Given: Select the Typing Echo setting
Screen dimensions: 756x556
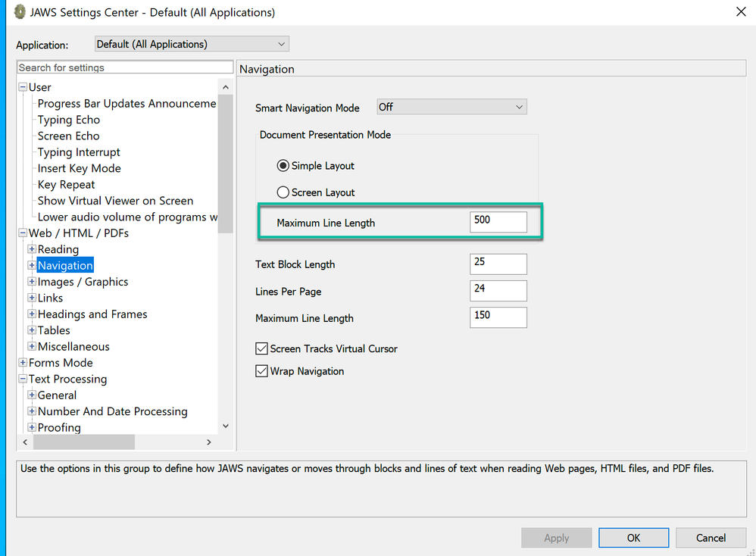Looking at the screenshot, I should click(69, 120).
